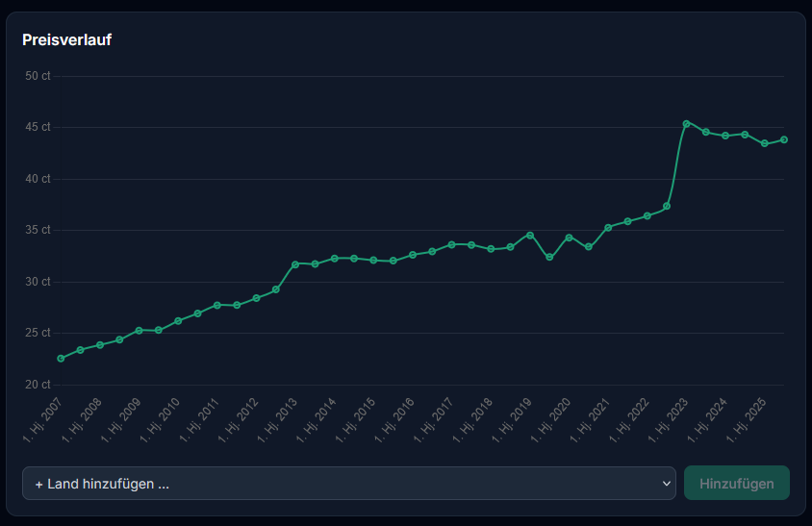Click the '1. Hj. 2017' x-axis label
The height and width of the screenshot is (526, 812).
tap(434, 420)
